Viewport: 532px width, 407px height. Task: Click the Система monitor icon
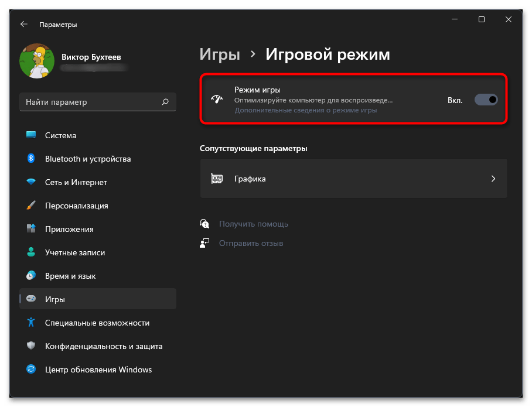point(31,135)
